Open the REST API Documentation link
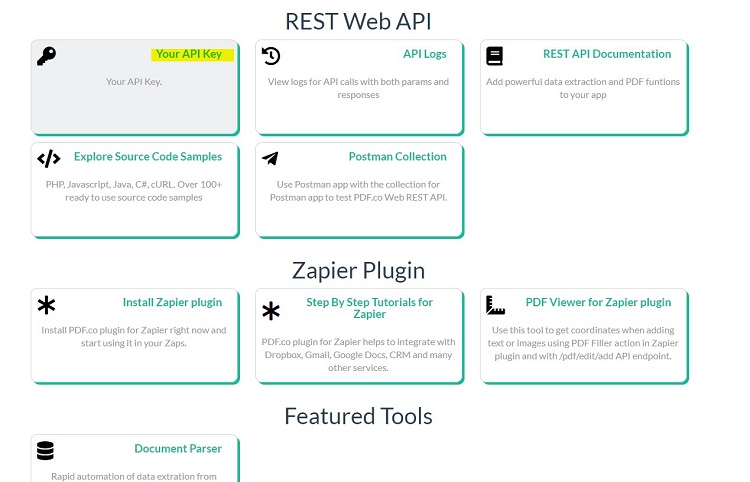This screenshot has height=482, width=750. point(607,54)
